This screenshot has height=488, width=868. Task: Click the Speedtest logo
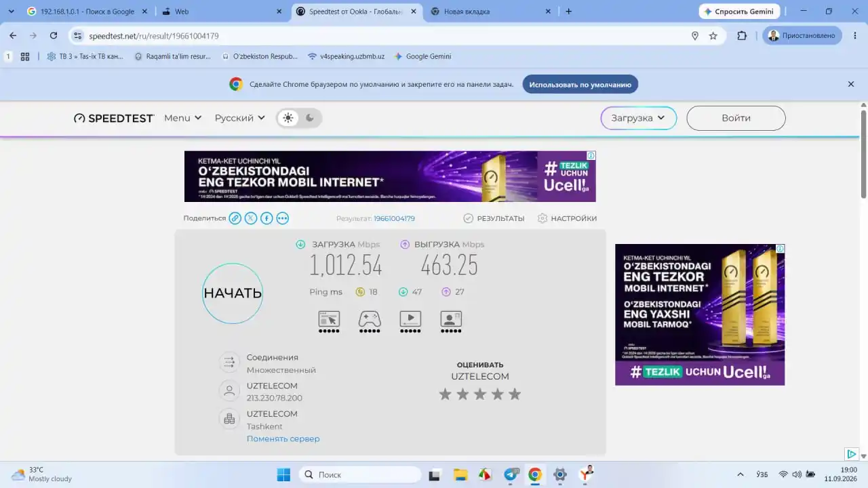click(114, 118)
